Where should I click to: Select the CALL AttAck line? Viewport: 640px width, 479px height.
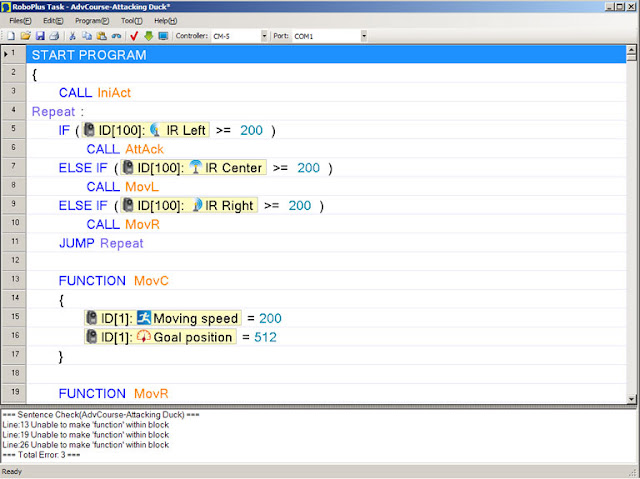pyautogui.click(x=326, y=149)
